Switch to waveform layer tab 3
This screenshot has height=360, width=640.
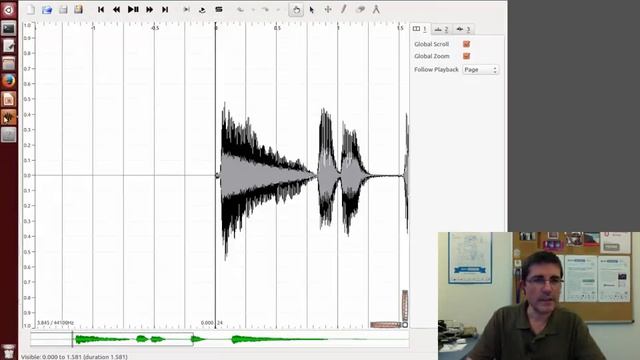(463, 29)
